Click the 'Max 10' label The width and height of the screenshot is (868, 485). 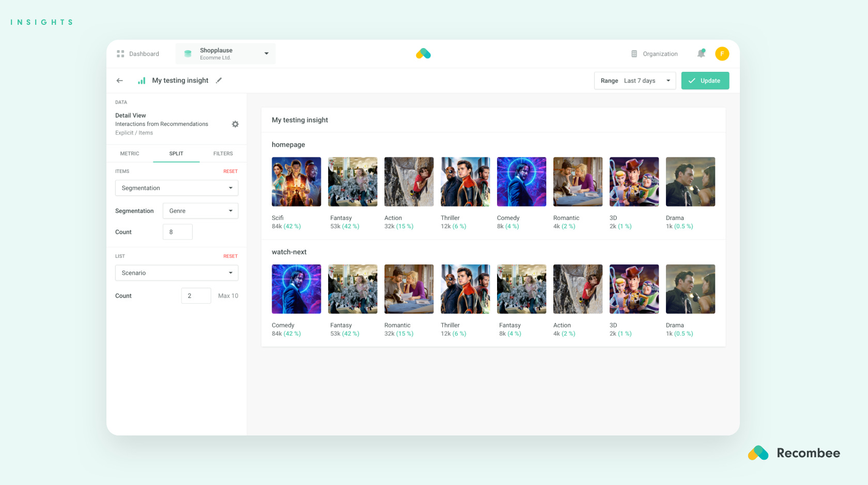(x=228, y=296)
